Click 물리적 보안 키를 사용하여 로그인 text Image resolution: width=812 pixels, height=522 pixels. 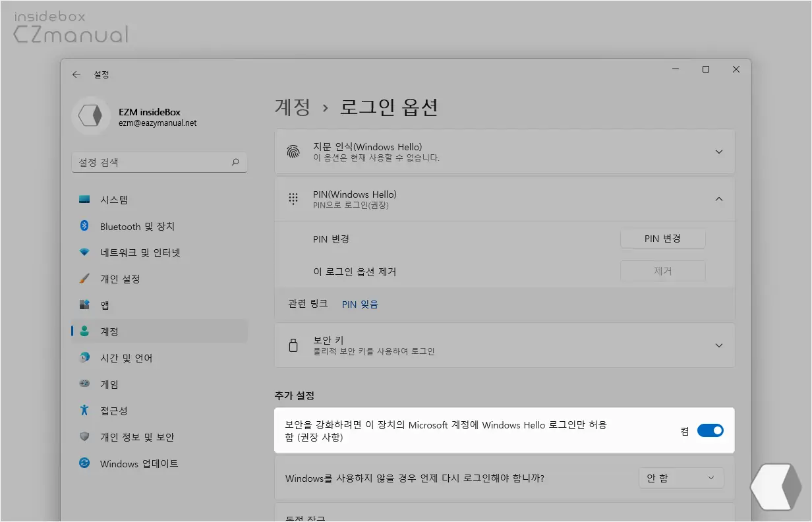[x=374, y=351]
